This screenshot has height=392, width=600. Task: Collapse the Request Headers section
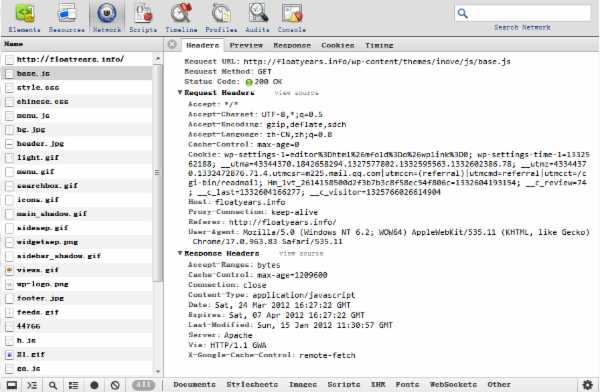click(x=180, y=93)
